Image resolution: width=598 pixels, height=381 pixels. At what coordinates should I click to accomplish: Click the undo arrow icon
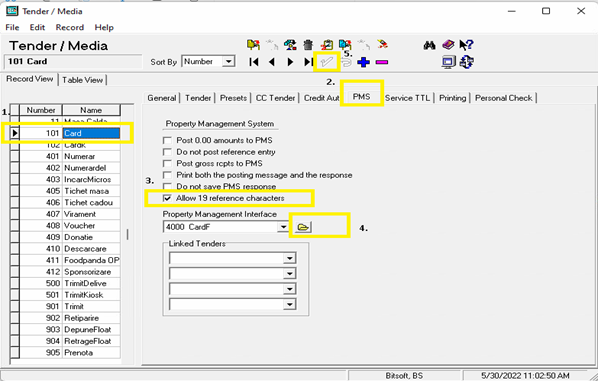[x=346, y=62]
